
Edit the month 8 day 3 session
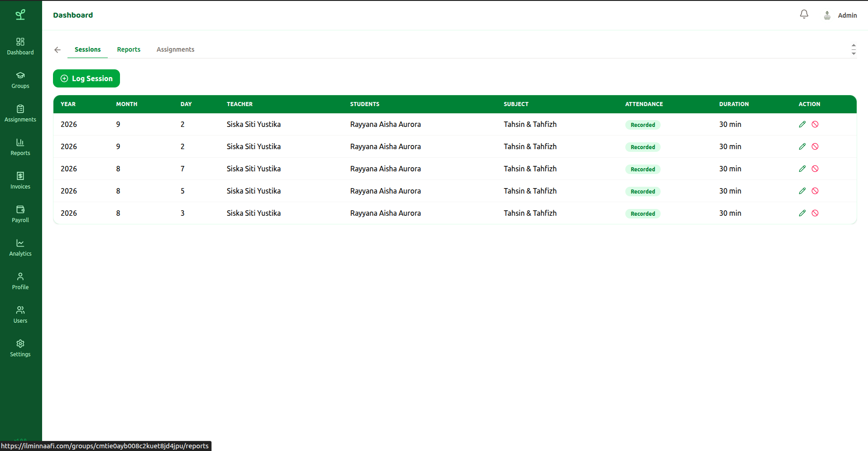coord(802,213)
